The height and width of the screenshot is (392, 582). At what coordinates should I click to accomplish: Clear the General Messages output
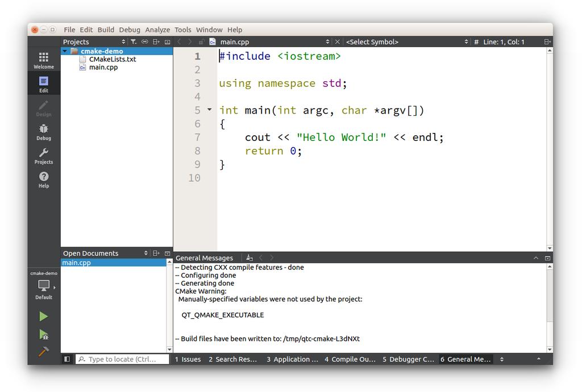(250, 258)
